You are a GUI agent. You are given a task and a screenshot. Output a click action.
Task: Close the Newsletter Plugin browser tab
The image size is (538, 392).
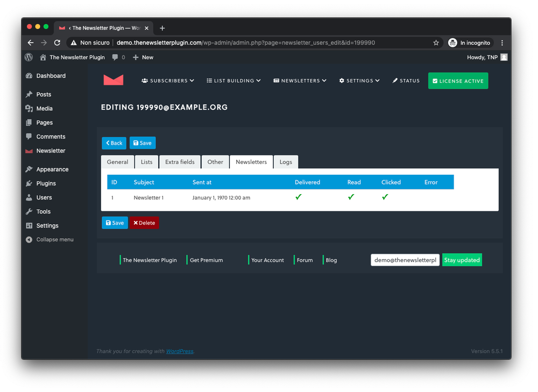pyautogui.click(x=146, y=28)
